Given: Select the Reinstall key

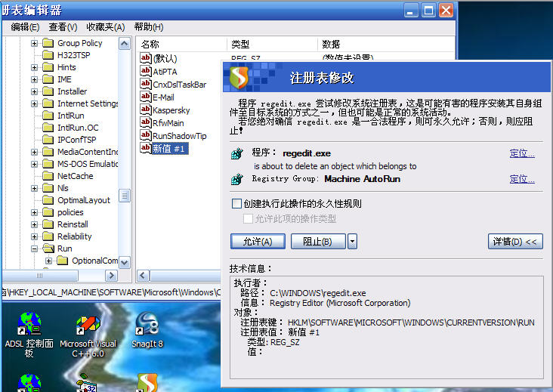Looking at the screenshot, I should [x=73, y=224].
